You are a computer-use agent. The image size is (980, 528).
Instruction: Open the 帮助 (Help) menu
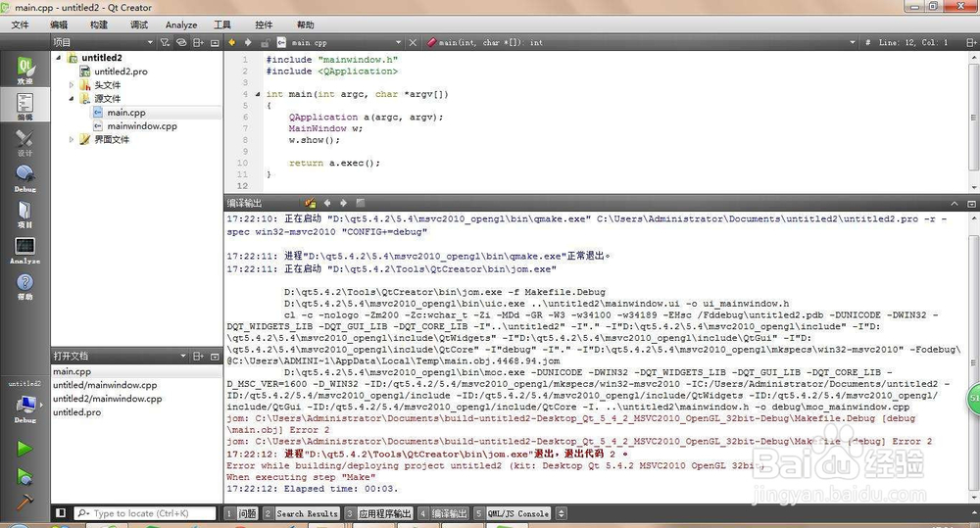pos(305,25)
